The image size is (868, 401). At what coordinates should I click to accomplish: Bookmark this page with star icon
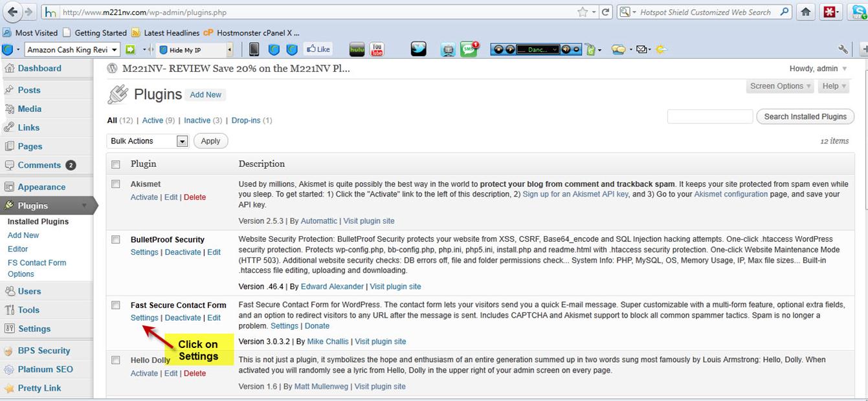coord(583,12)
